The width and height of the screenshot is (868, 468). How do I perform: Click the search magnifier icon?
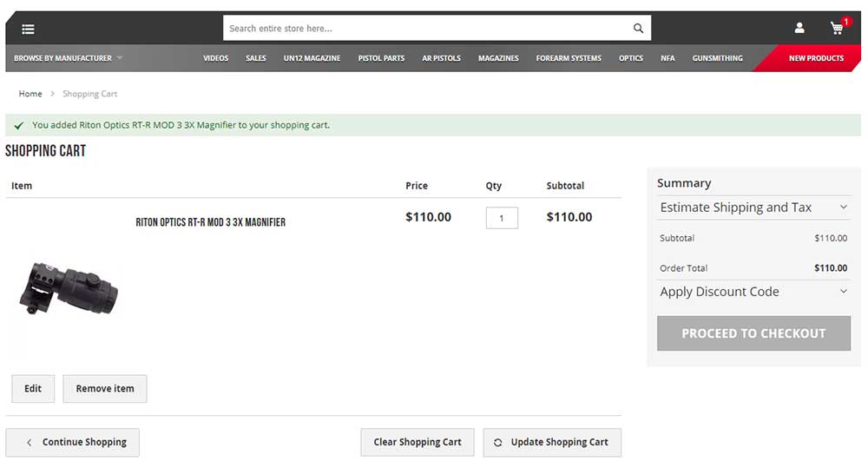coord(638,29)
